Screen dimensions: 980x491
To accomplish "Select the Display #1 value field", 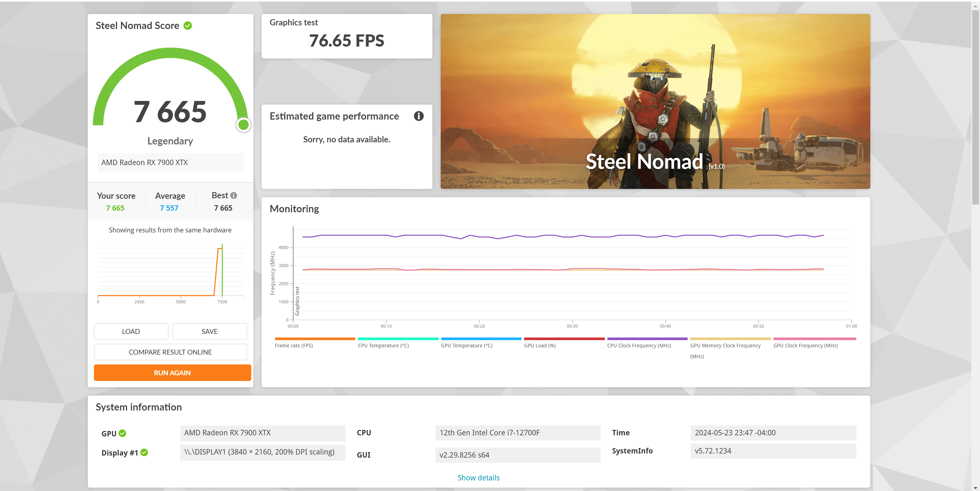I will click(x=262, y=452).
